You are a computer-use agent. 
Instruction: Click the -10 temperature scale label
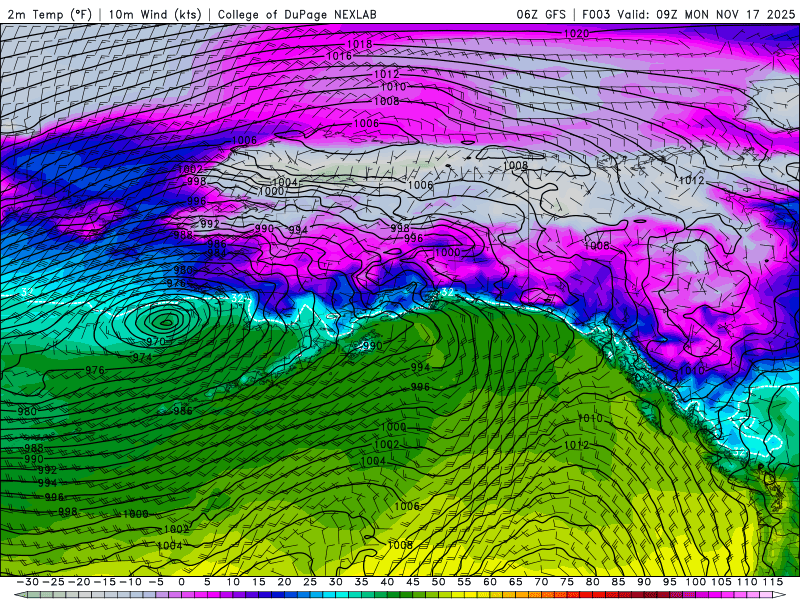pyautogui.click(x=130, y=582)
